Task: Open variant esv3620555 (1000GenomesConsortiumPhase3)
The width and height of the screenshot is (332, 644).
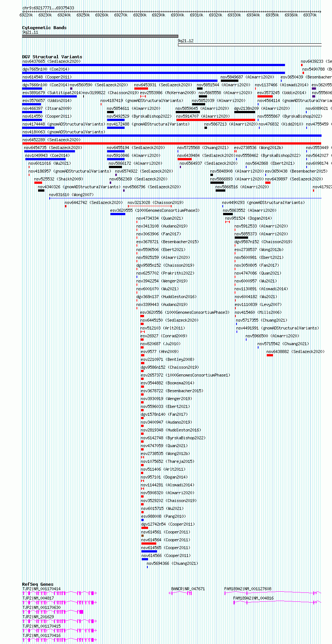Action: (155, 210)
